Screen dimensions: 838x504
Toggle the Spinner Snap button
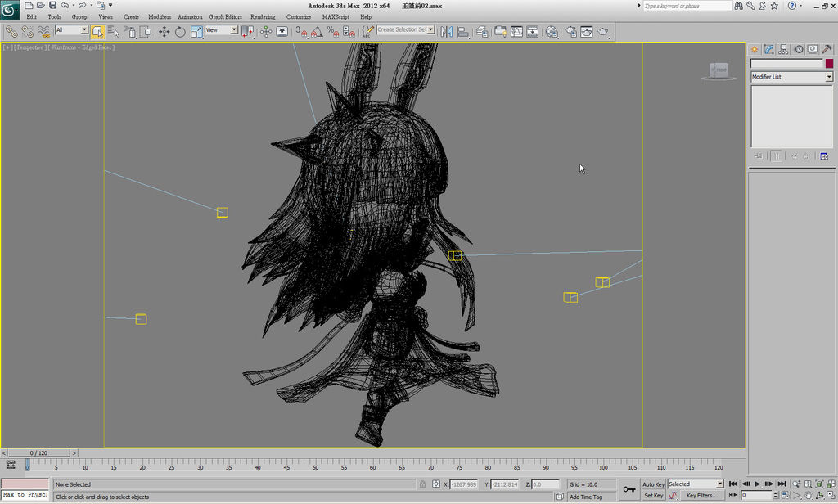349,32
